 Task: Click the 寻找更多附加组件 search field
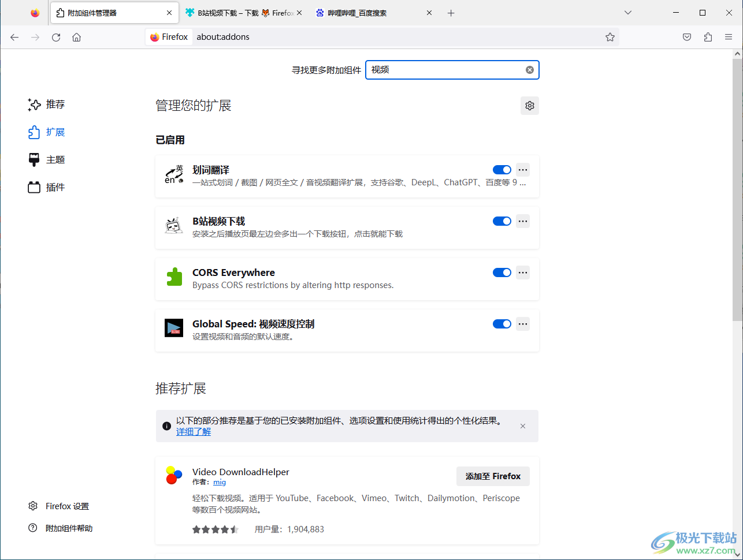452,70
